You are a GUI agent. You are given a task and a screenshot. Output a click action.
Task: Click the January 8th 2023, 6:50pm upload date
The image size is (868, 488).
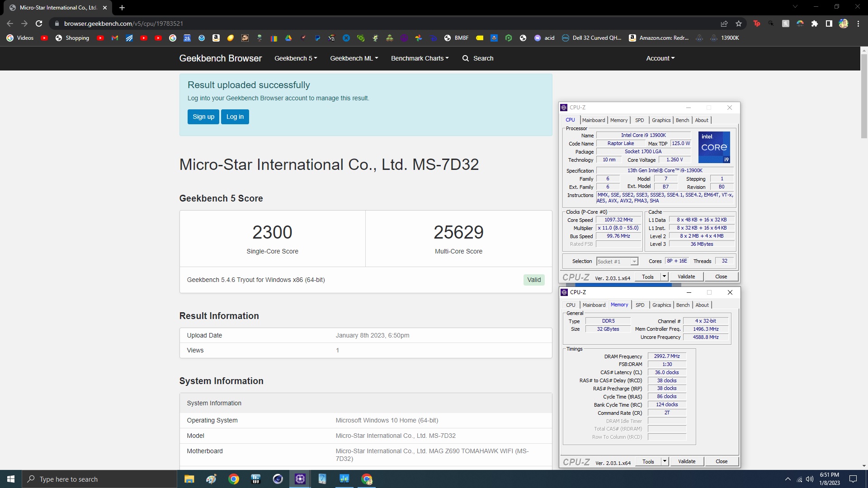pyautogui.click(x=373, y=335)
